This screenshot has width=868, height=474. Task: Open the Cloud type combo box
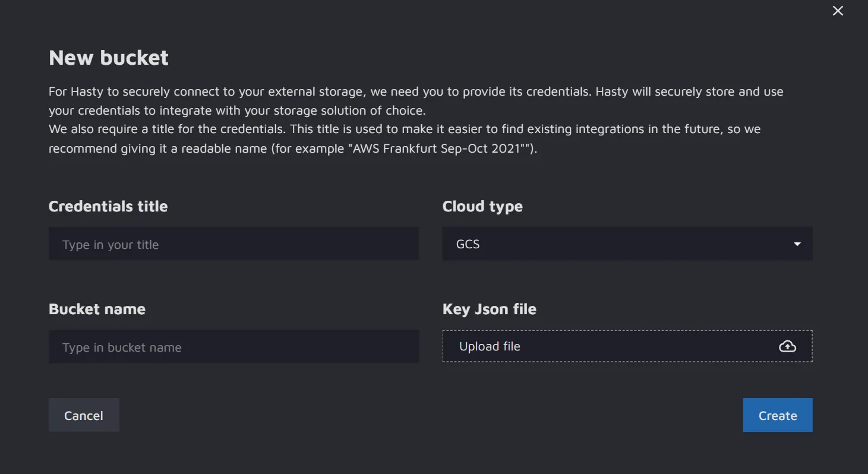[x=627, y=244]
